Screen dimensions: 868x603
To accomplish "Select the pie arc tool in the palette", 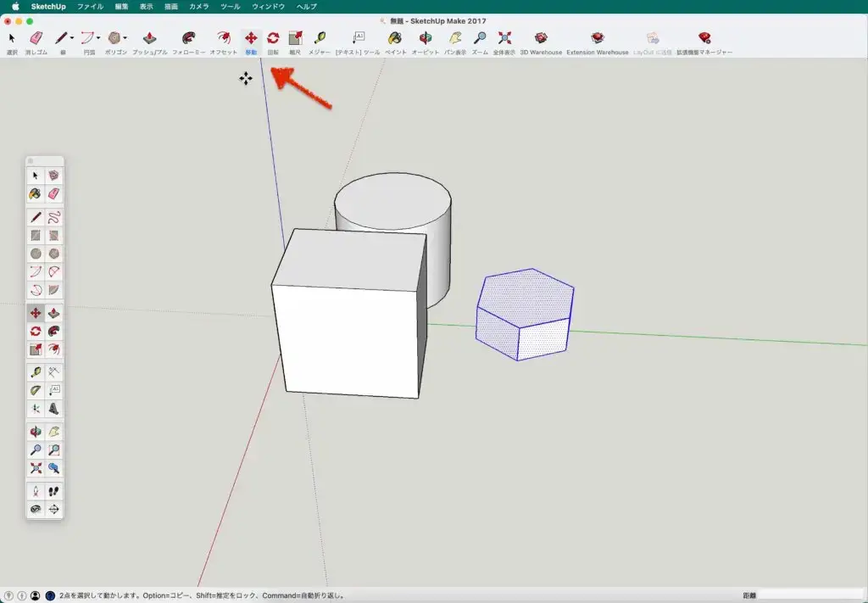I will [53, 289].
